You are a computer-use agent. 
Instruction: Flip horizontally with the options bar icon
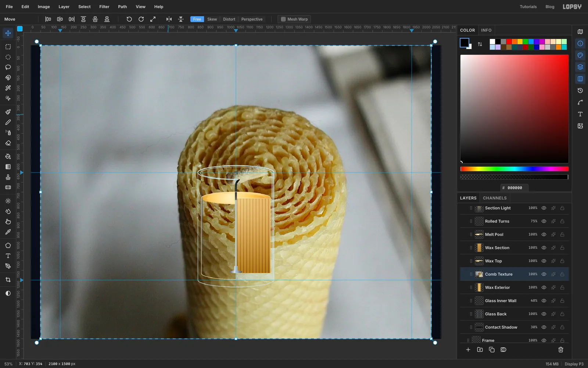tap(169, 19)
